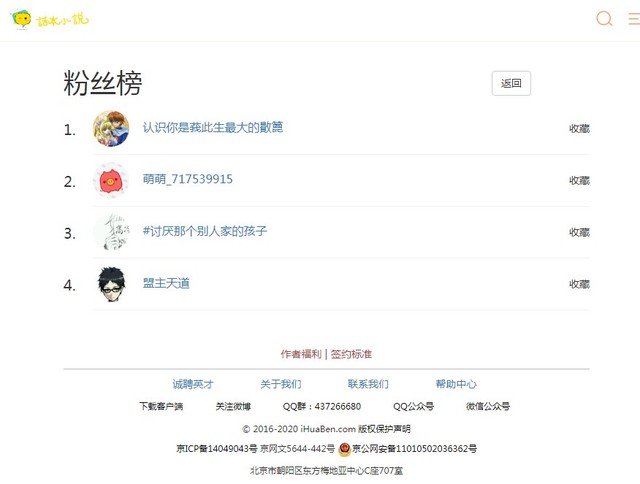Open the 作者福利 link
This screenshot has width=640, height=484.
[301, 354]
